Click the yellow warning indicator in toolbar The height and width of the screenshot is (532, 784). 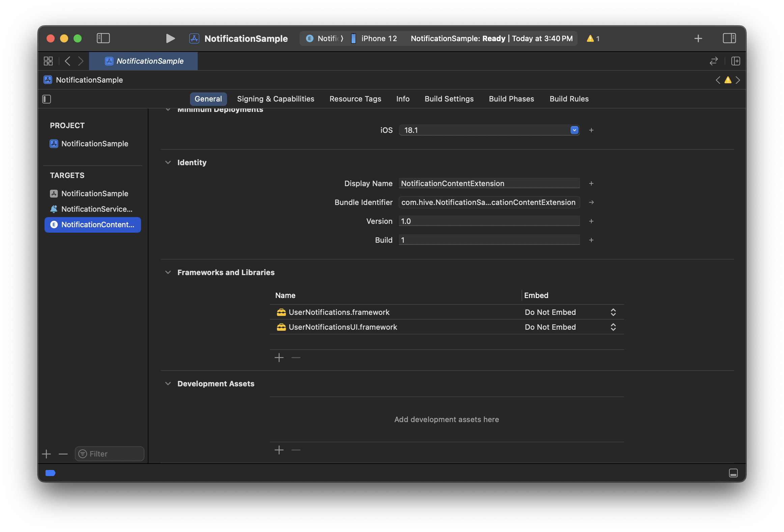point(593,38)
